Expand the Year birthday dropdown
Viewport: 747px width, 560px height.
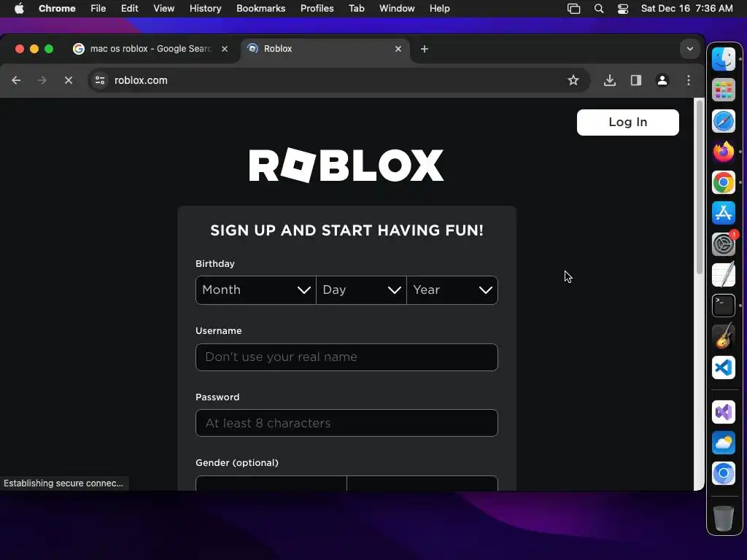pos(452,290)
